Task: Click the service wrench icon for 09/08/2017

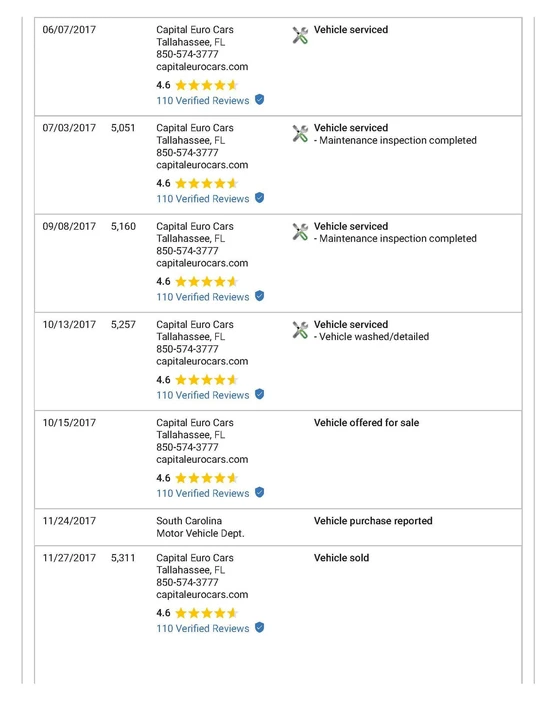Action: pos(300,232)
